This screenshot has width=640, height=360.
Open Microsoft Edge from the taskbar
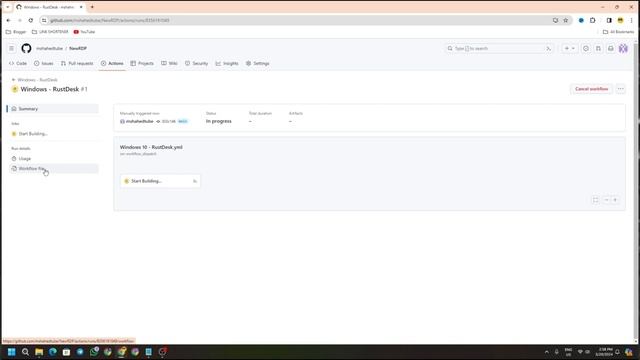(53, 352)
